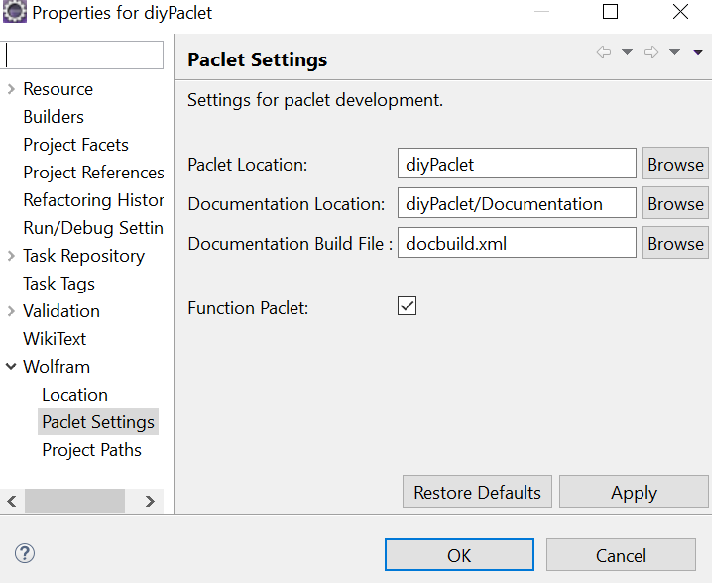Select Paclet Settings tree item

[x=99, y=422]
